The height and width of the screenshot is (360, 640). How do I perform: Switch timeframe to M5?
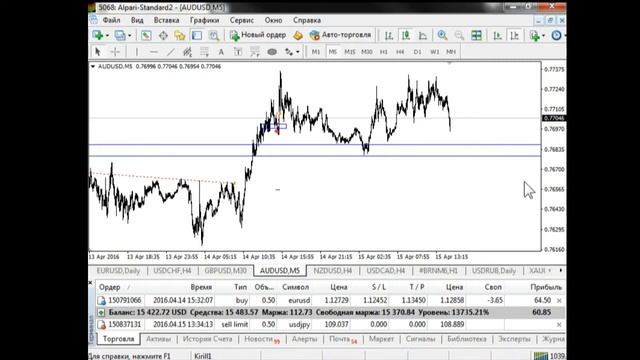point(333,52)
